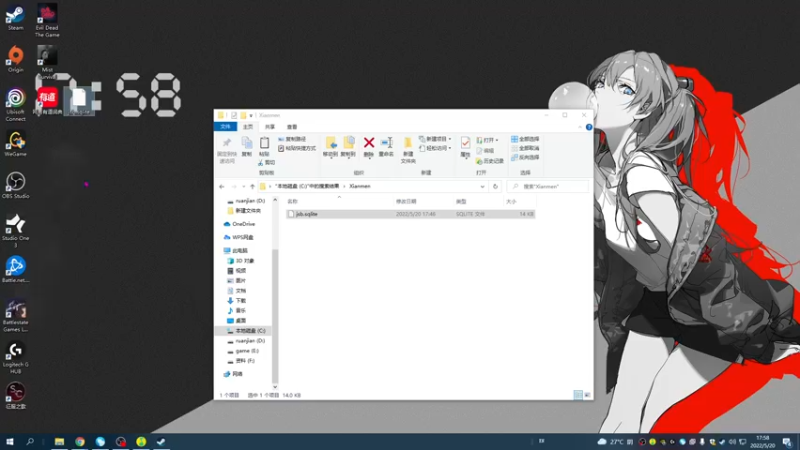This screenshot has height=450, width=800.
Task: Click Select none (全部取消) in ribbon
Action: point(526,148)
